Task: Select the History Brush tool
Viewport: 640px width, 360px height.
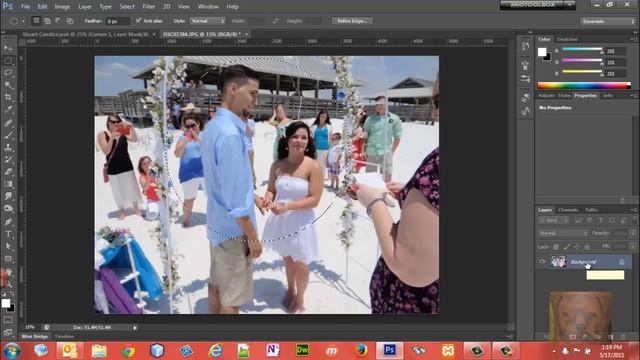Action: pyautogui.click(x=8, y=159)
